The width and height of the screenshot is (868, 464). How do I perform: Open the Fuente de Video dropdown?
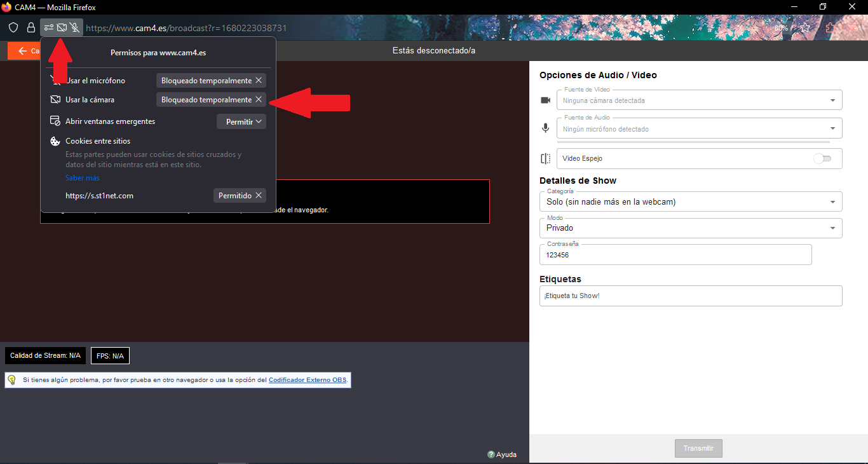[699, 100]
